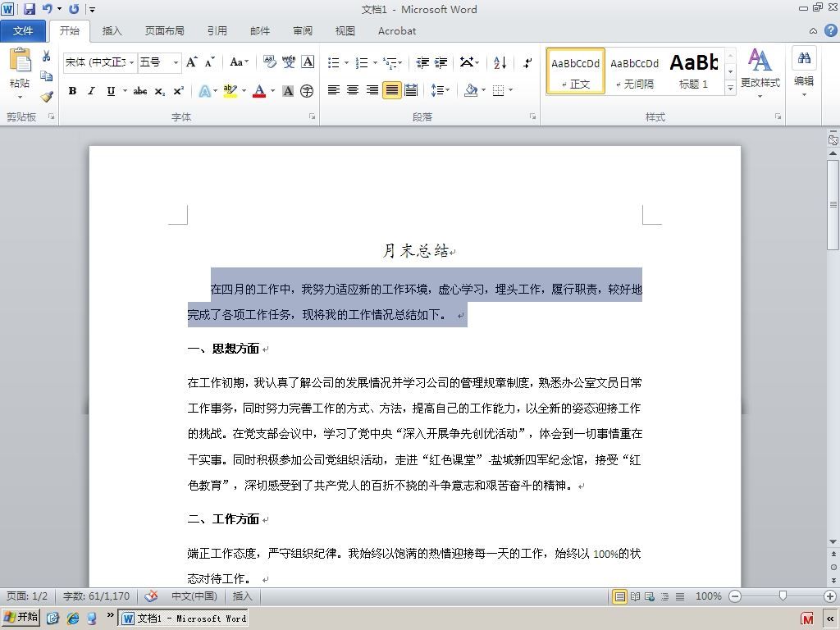Click the Increase Indent icon
This screenshot has width=840, height=630.
click(x=441, y=62)
